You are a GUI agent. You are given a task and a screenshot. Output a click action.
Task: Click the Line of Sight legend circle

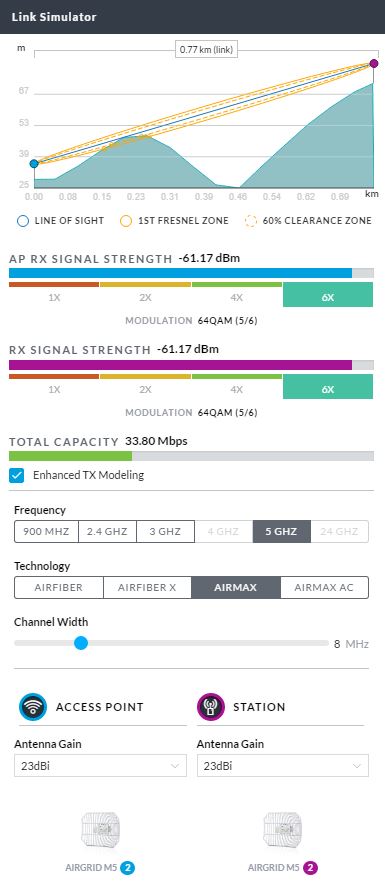[x=23, y=221]
